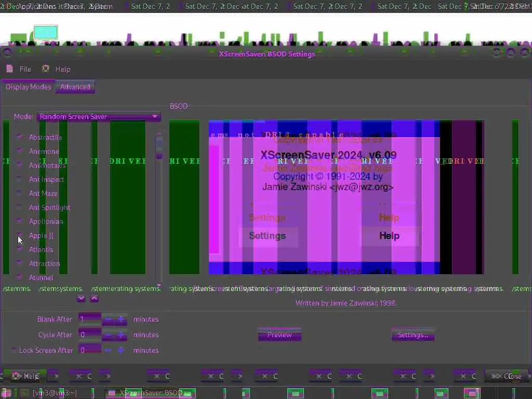The height and width of the screenshot is (399, 532).
Task: Click the window menu icon in title bar
Action: pyautogui.click(x=7, y=52)
